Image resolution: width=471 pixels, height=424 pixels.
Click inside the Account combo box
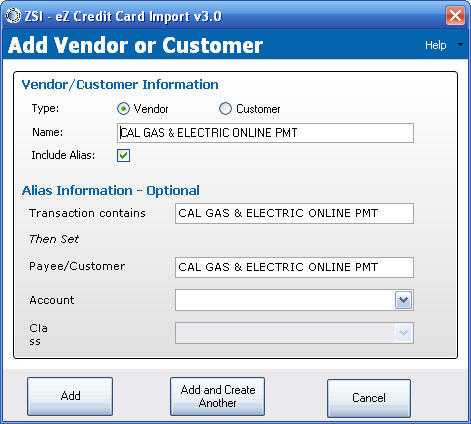[x=285, y=300]
